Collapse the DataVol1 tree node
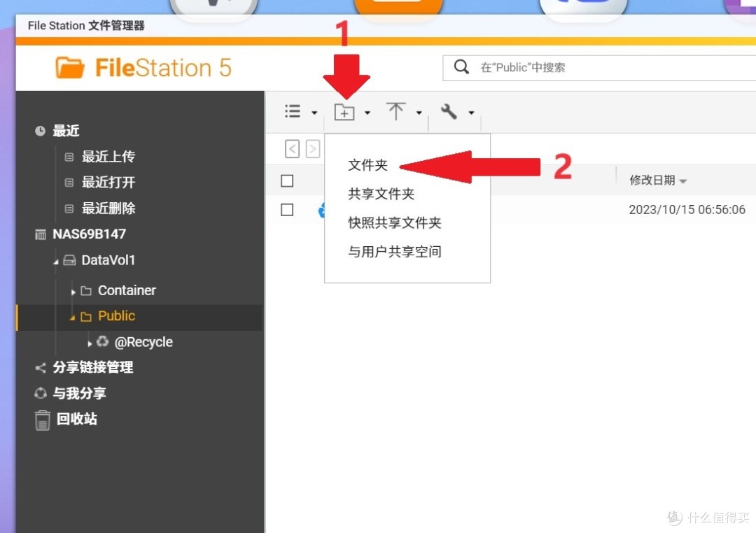 [56, 262]
